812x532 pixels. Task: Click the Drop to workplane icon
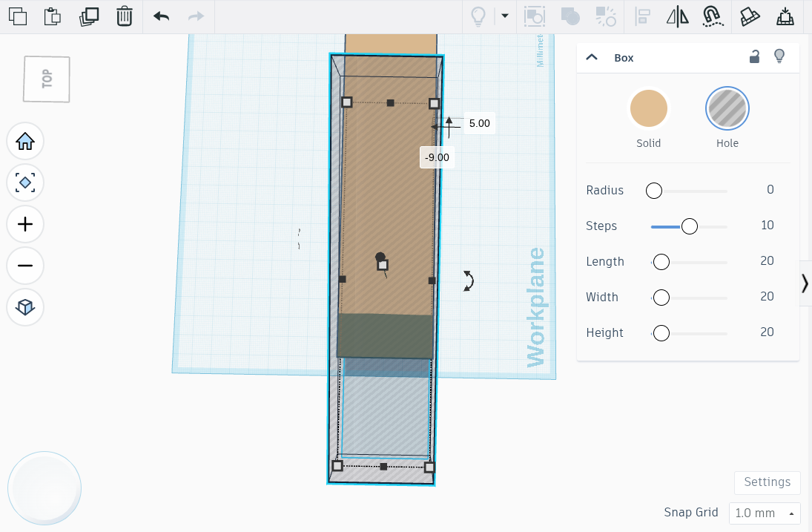pos(785,16)
